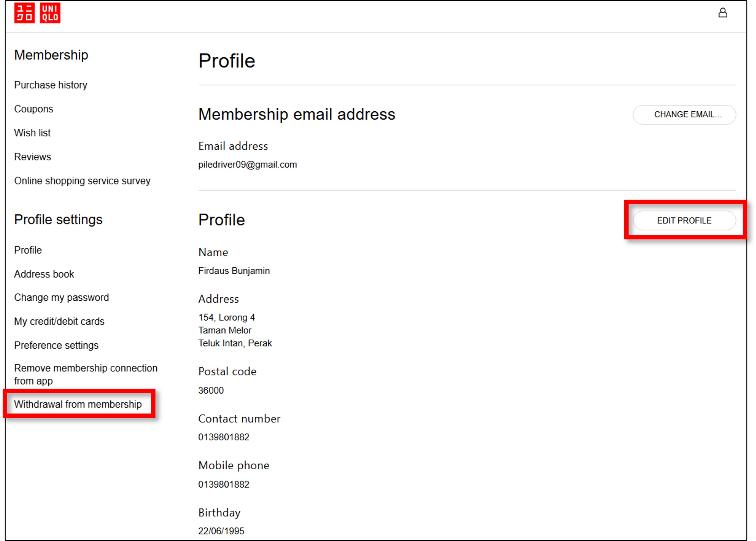The width and height of the screenshot is (756, 541).
Task: Go to Preference settings
Action: (x=56, y=346)
